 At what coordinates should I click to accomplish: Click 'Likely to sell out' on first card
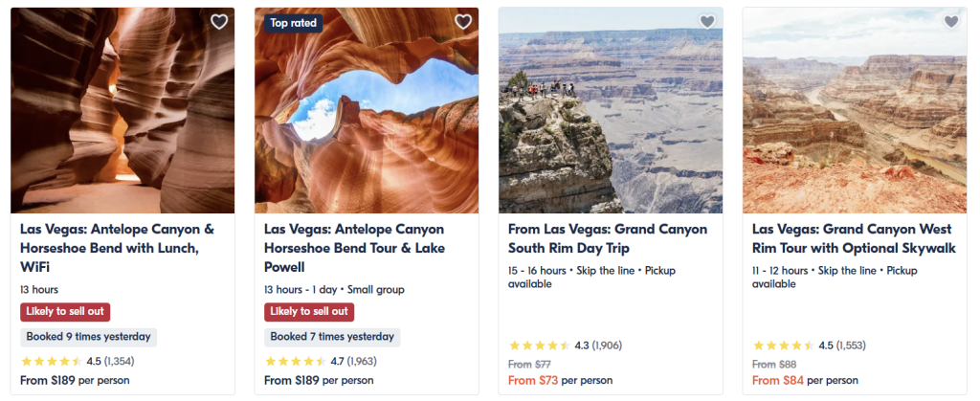coord(65,312)
